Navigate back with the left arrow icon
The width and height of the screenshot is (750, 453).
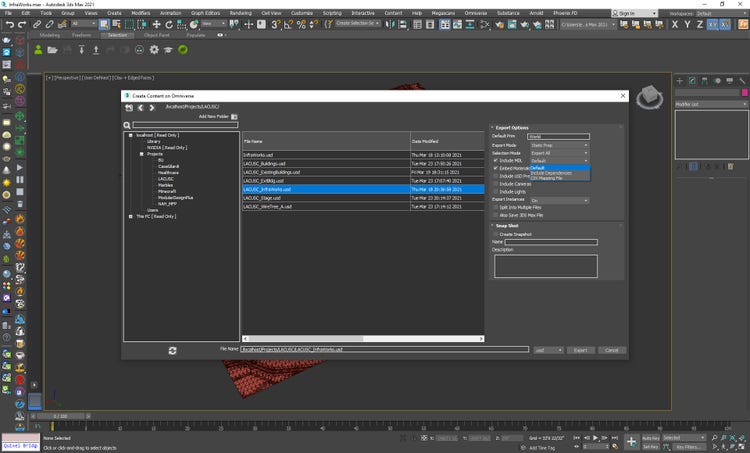point(140,107)
